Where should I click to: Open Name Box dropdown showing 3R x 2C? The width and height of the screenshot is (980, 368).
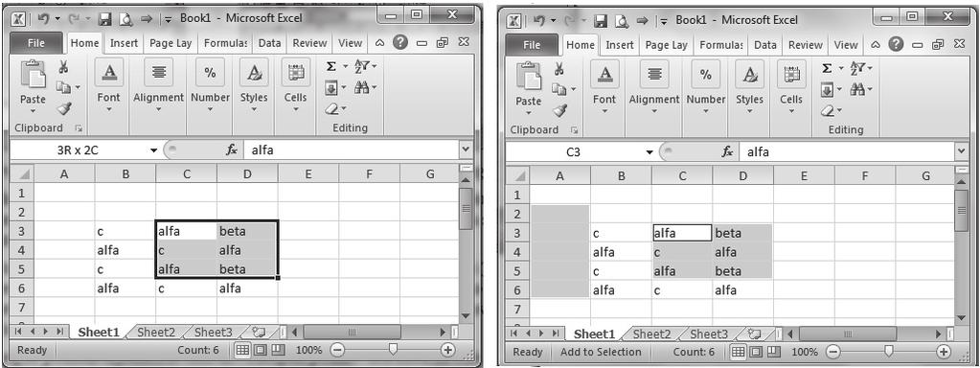coord(153,149)
